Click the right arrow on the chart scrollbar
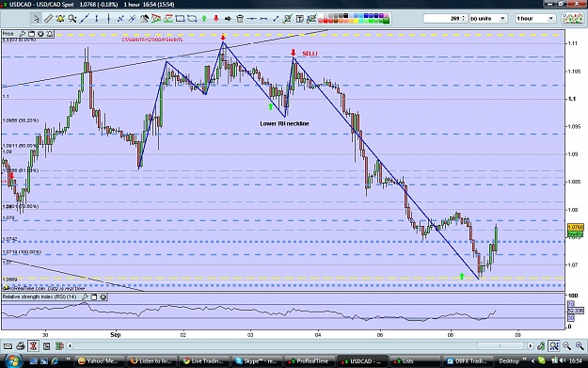The width and height of the screenshot is (588, 368). click(531, 345)
